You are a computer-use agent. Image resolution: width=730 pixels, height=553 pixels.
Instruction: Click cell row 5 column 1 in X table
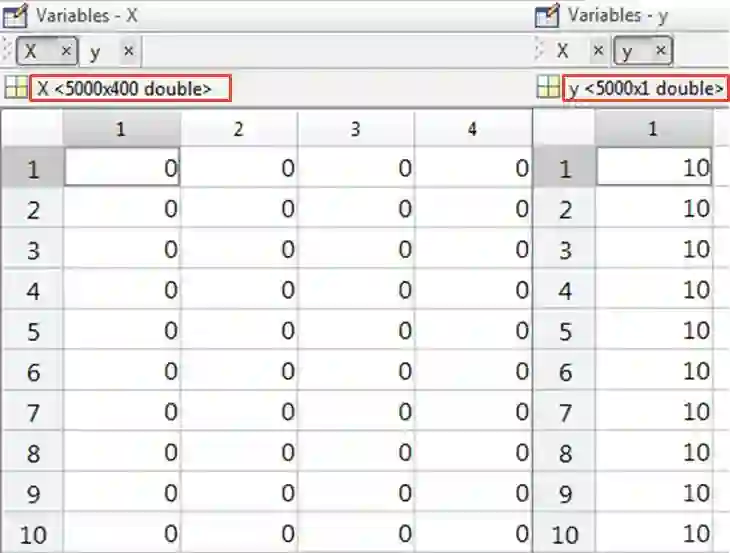(122, 330)
